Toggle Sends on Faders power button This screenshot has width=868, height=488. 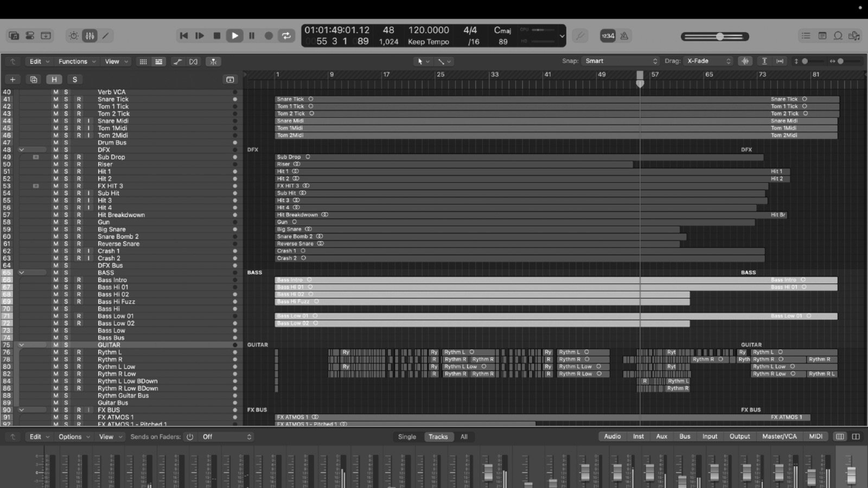[190, 437]
